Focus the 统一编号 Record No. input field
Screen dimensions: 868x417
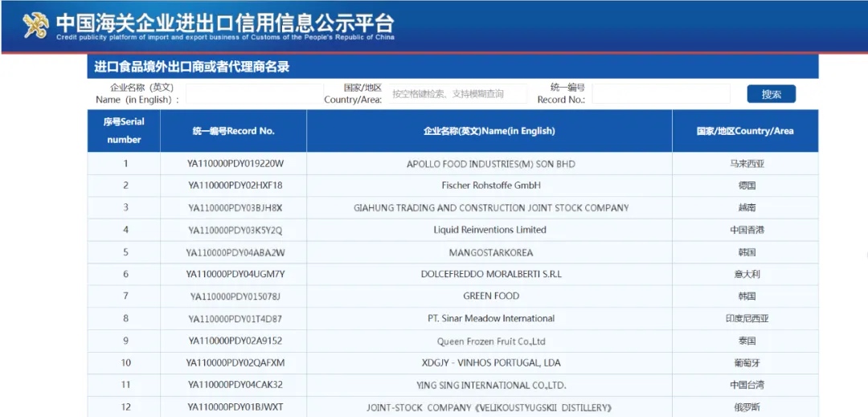(x=661, y=94)
